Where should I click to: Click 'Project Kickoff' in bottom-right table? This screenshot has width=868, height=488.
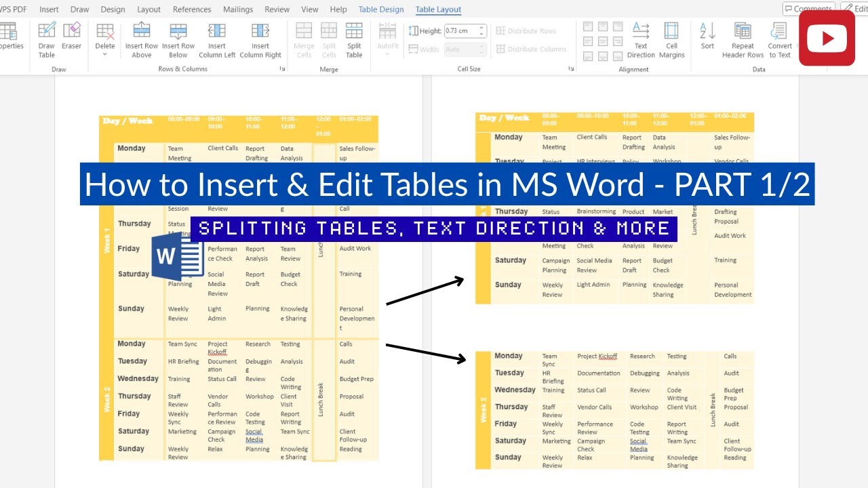tap(597, 357)
